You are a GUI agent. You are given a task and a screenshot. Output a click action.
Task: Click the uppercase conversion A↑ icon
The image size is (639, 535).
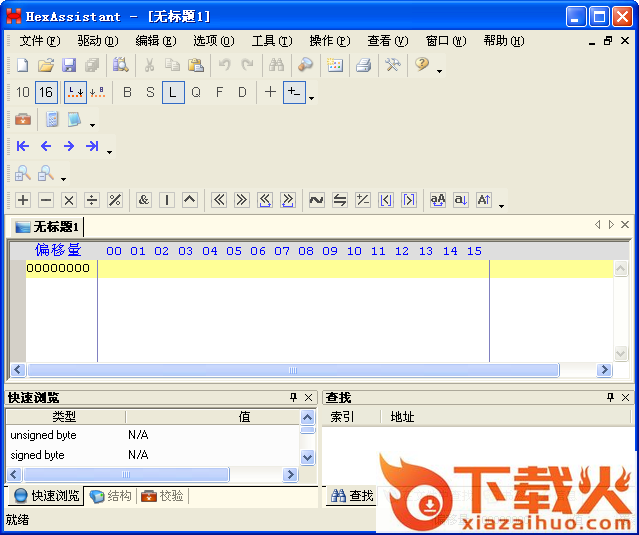(x=484, y=200)
